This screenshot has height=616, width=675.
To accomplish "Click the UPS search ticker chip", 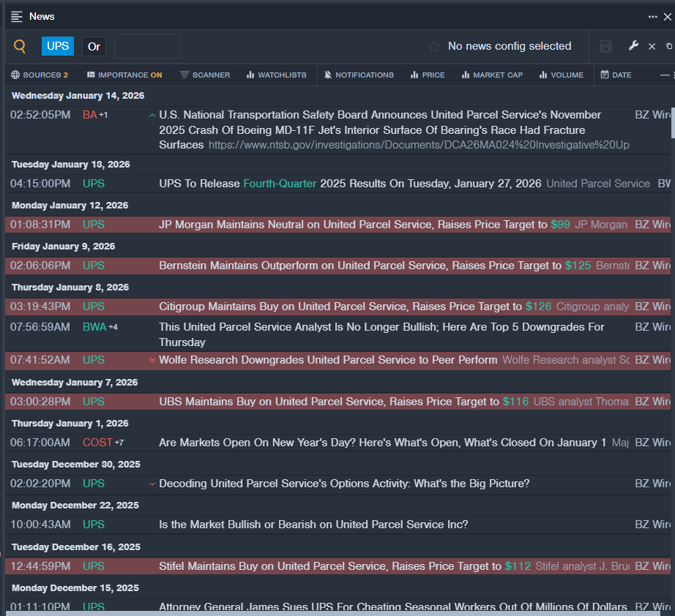I will 58,46.
